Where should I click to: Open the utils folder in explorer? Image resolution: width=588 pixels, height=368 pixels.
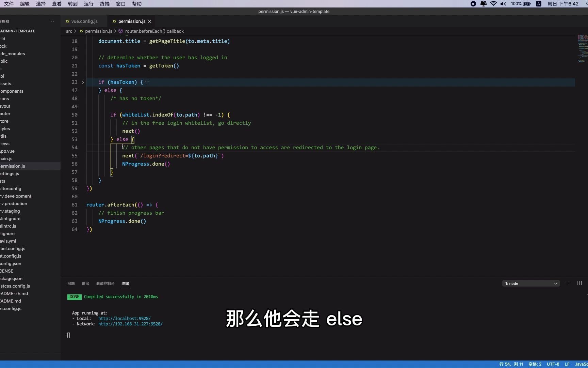tap(30, 136)
